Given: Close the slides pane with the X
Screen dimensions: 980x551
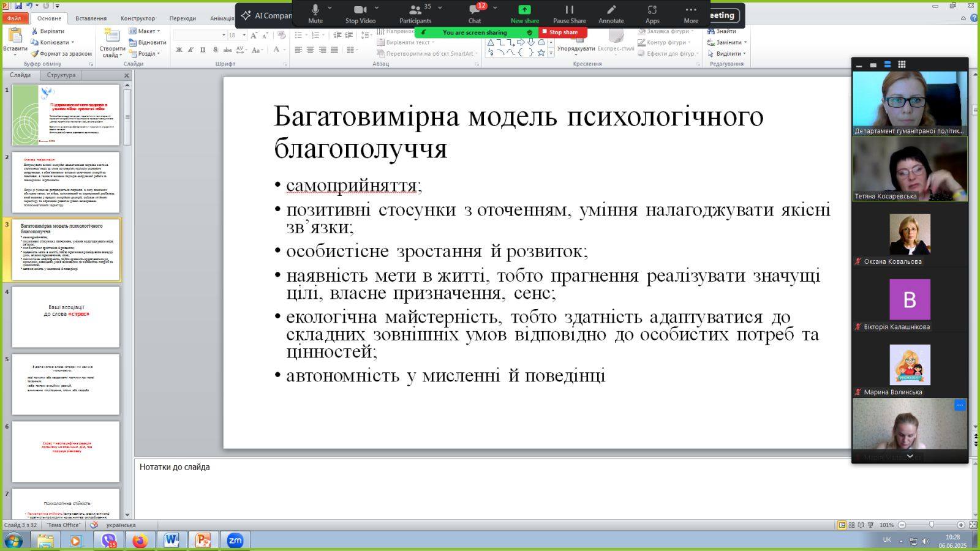Looking at the screenshot, I should (x=127, y=76).
